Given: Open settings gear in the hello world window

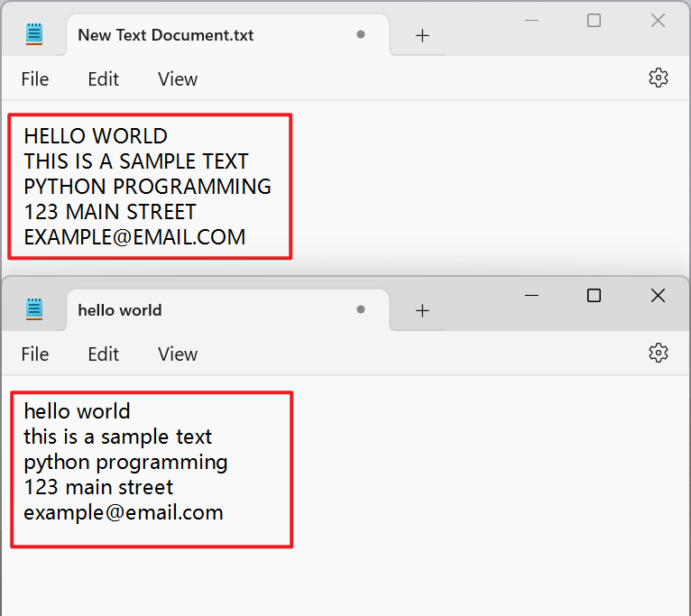Looking at the screenshot, I should pos(658,353).
